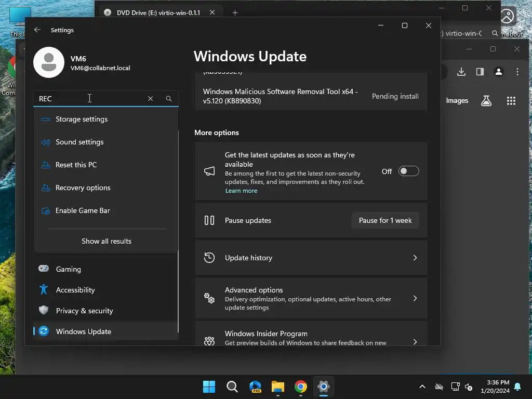
Task: Click Malicious Software Removal Tool update entry
Action: pos(311,96)
